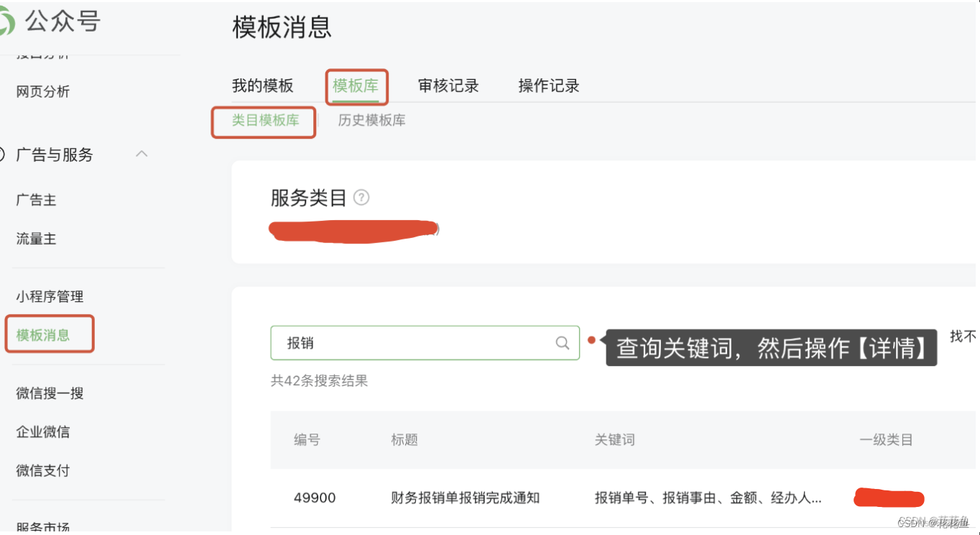Switch to the 模板库 tab
This screenshot has height=535, width=980.
click(x=356, y=86)
